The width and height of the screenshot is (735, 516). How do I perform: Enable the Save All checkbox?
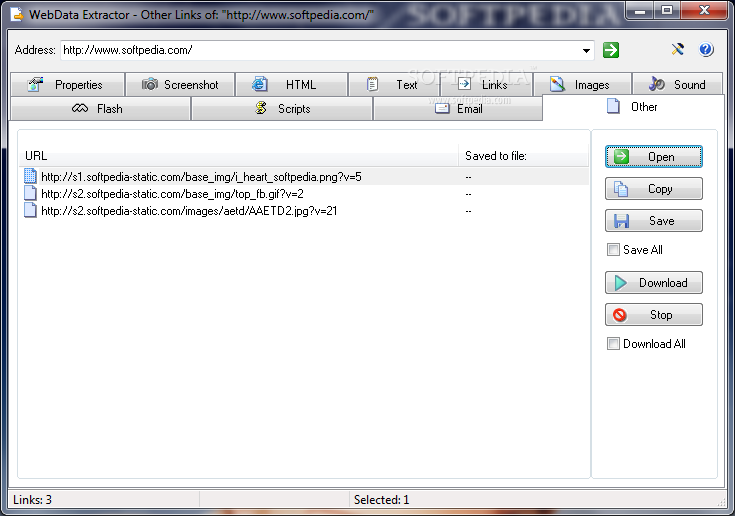coord(613,249)
